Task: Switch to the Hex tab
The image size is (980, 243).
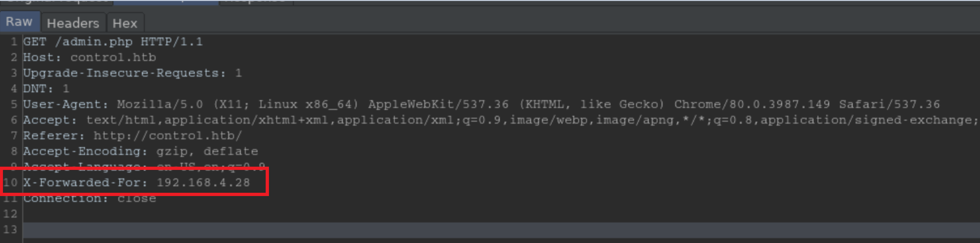Action: click(125, 23)
